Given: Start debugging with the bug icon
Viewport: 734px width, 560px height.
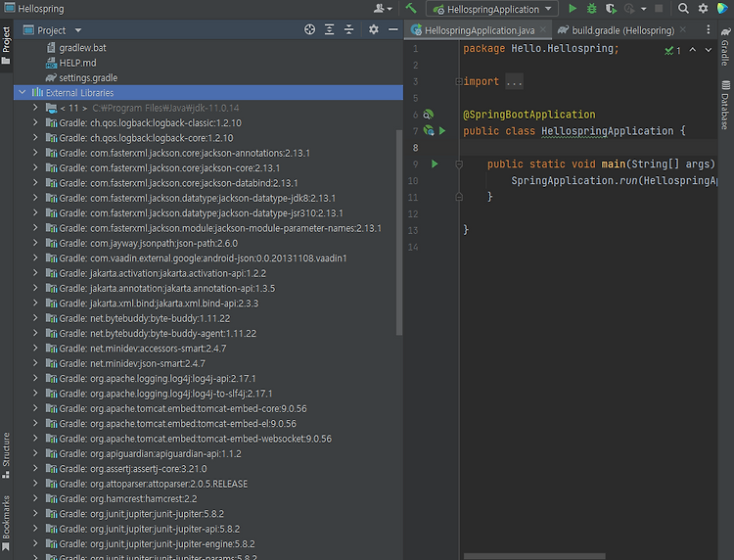Looking at the screenshot, I should 592,9.
